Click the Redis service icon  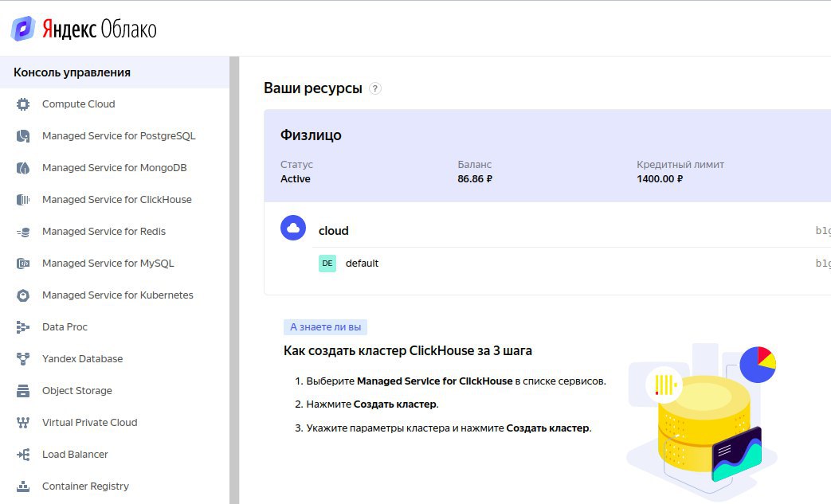click(x=23, y=232)
